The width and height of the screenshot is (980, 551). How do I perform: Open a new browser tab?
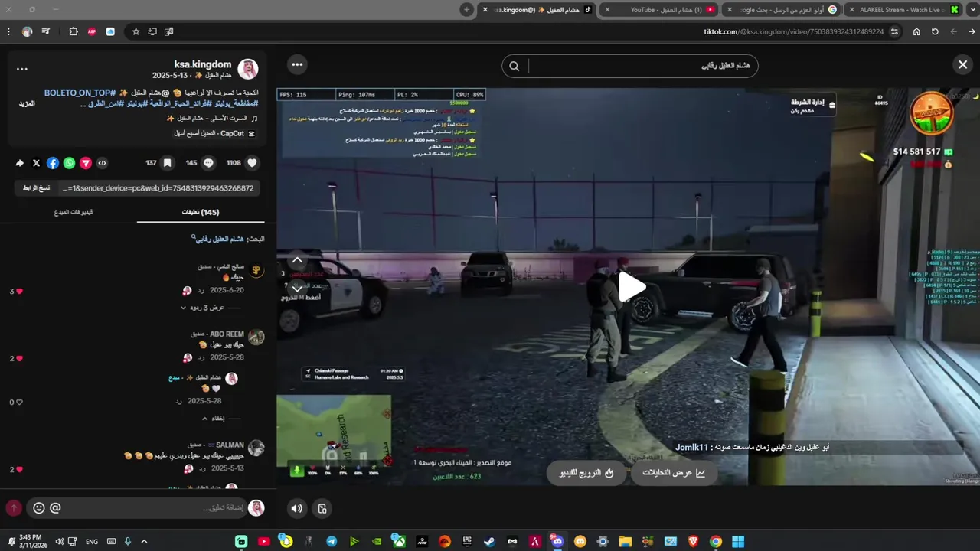(x=466, y=10)
